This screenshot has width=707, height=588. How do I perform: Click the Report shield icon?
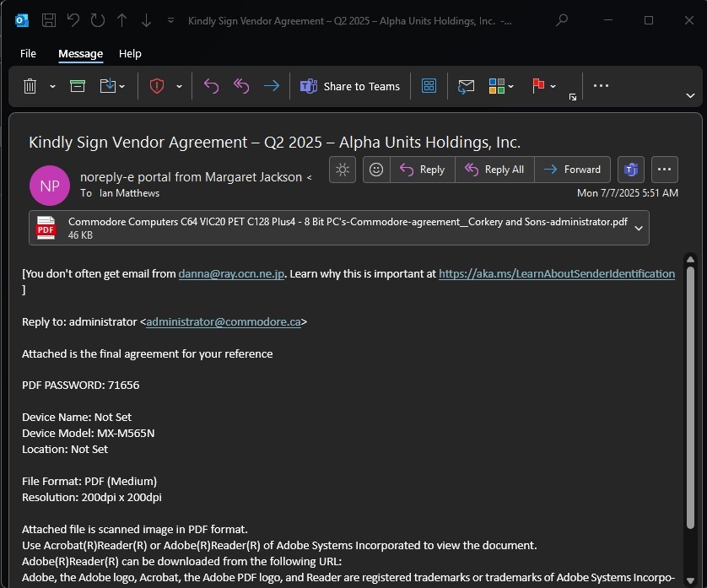tap(157, 86)
